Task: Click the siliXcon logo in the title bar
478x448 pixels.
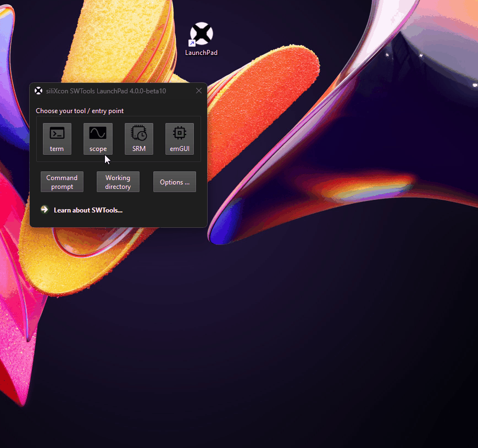Action: point(38,91)
